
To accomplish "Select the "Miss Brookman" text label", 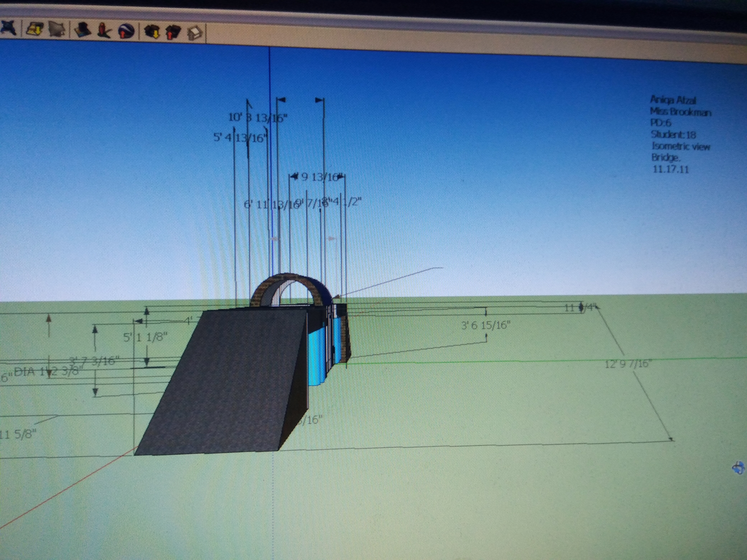I will point(681,112).
